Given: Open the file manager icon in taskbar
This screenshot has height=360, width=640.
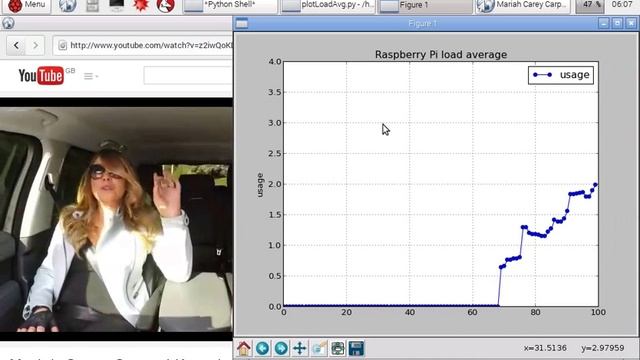Looking at the screenshot, I should 93,6.
